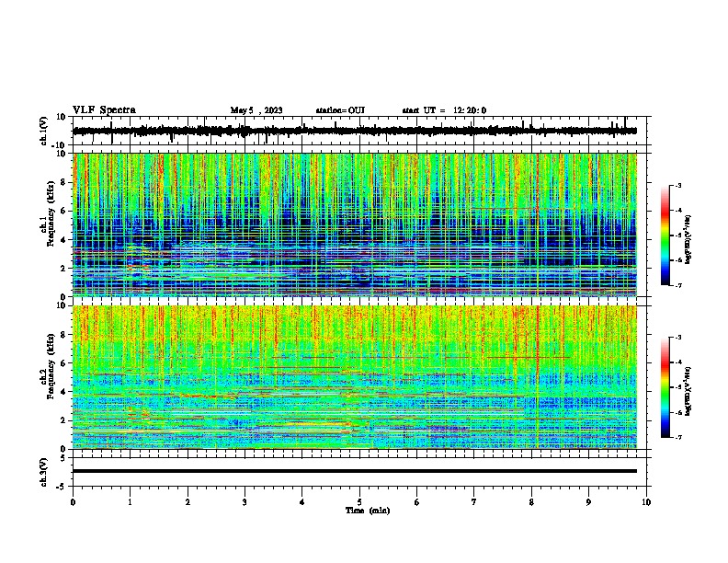The width and height of the screenshot is (728, 563).
Task: Click the time axis tick label "5"
Action: click(359, 502)
